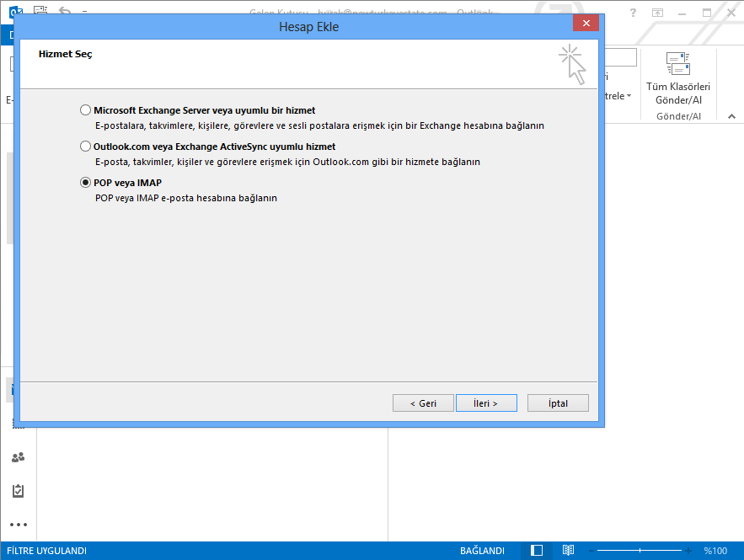
Task: Click the zoom slider in the status bar
Action: tap(640, 551)
